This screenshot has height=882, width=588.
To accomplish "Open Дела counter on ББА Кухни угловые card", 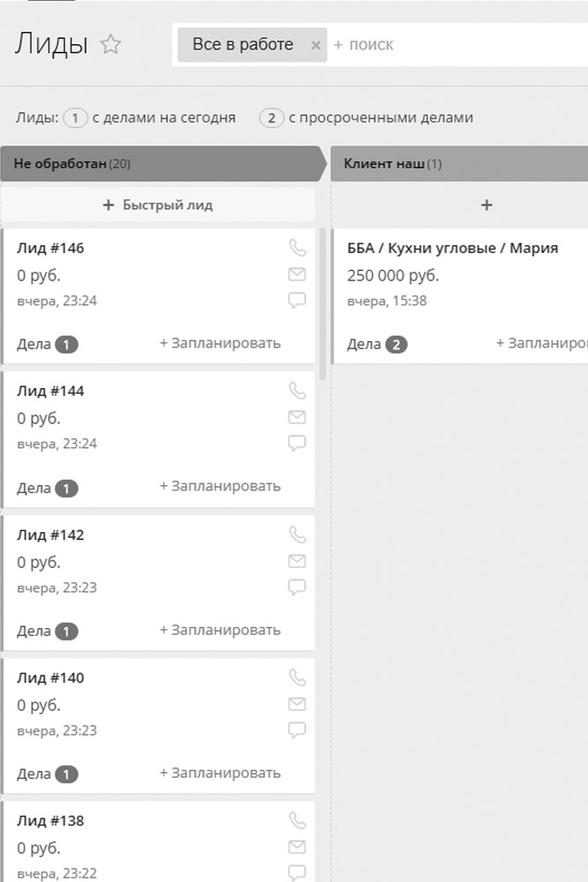I will pos(396,344).
